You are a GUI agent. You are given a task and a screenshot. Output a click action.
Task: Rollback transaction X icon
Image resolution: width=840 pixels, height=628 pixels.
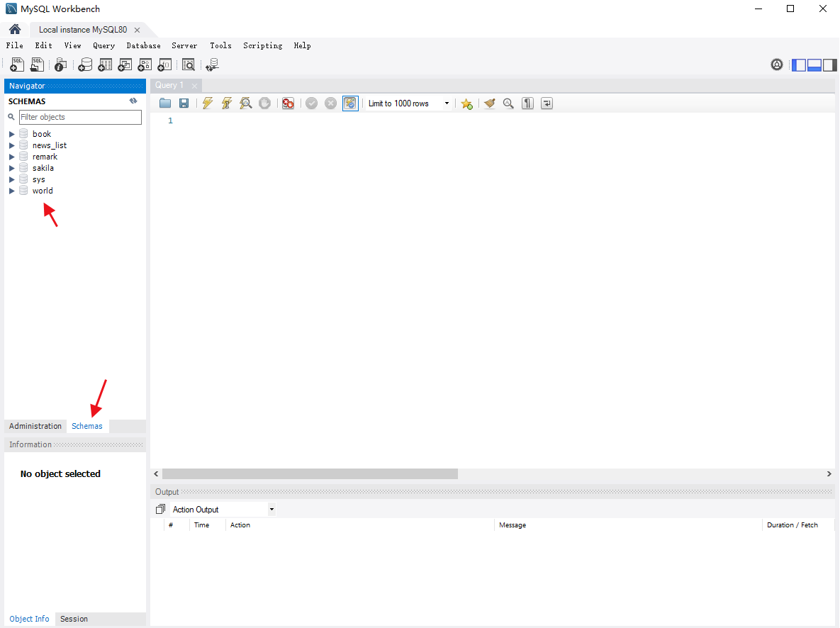coord(330,103)
